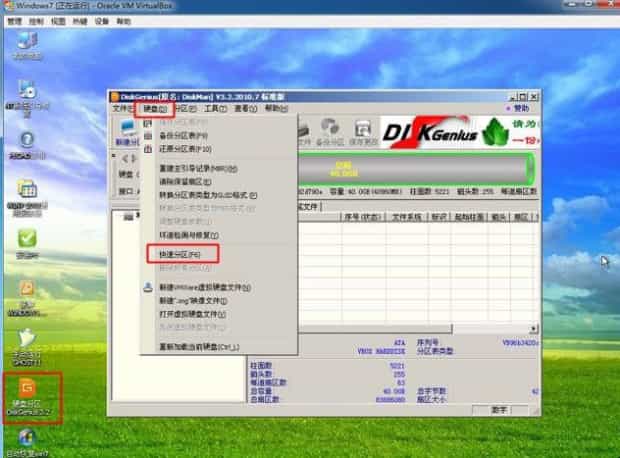Click the 标识 column header
This screenshot has width=620, height=458.
pyautogui.click(x=439, y=217)
